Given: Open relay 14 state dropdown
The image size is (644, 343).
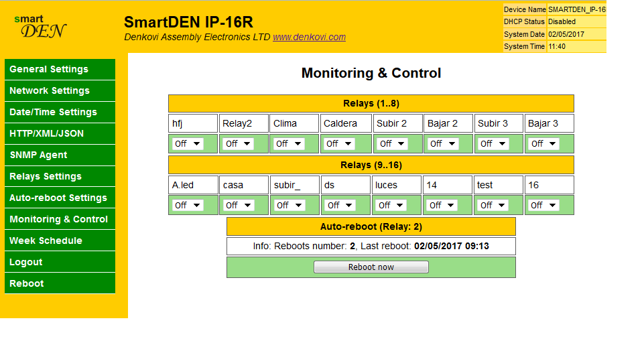Looking at the screenshot, I should [x=442, y=206].
